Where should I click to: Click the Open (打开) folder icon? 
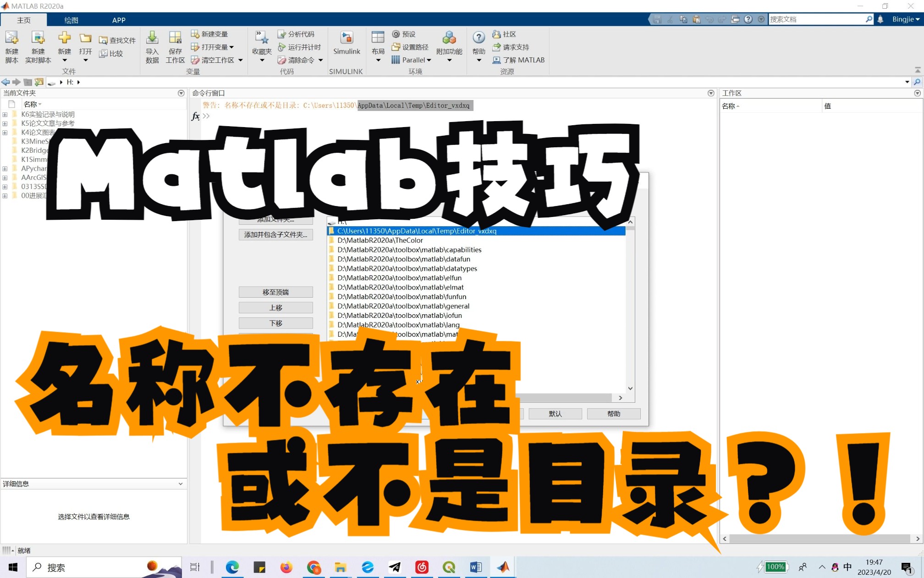(x=85, y=38)
